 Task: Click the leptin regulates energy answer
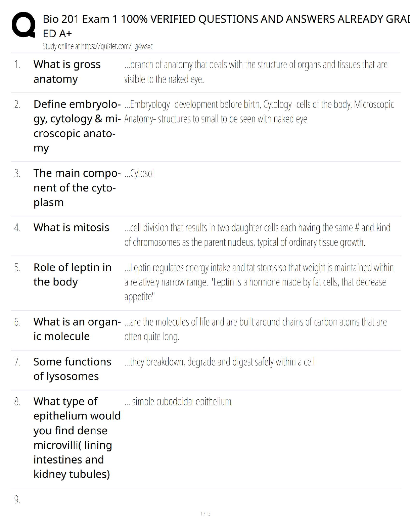point(259,282)
